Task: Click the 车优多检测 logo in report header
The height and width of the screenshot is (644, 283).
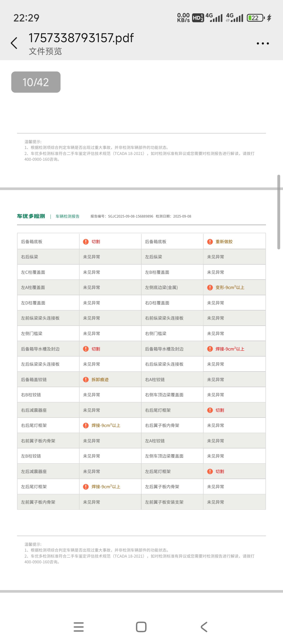Action: (31, 216)
